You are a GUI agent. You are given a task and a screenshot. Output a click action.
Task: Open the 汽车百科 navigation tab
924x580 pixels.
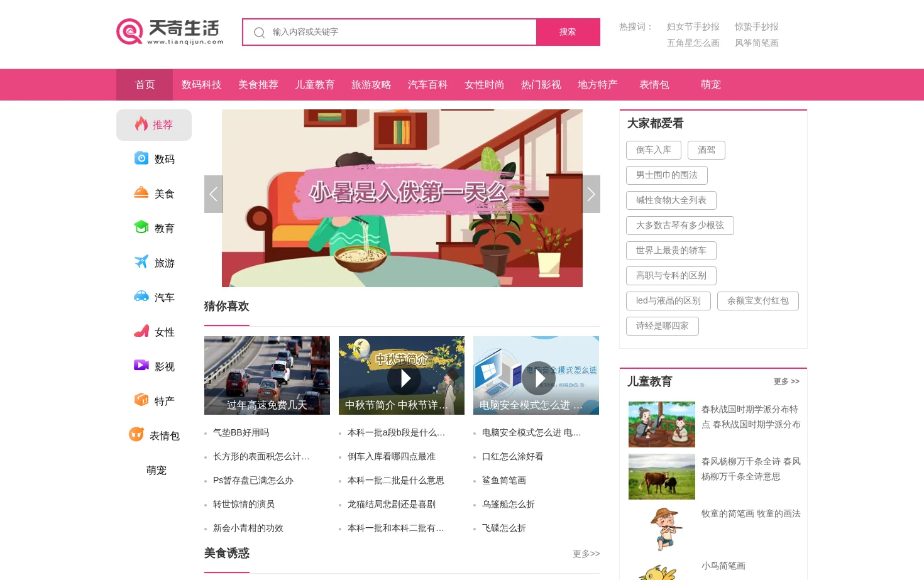(x=427, y=85)
